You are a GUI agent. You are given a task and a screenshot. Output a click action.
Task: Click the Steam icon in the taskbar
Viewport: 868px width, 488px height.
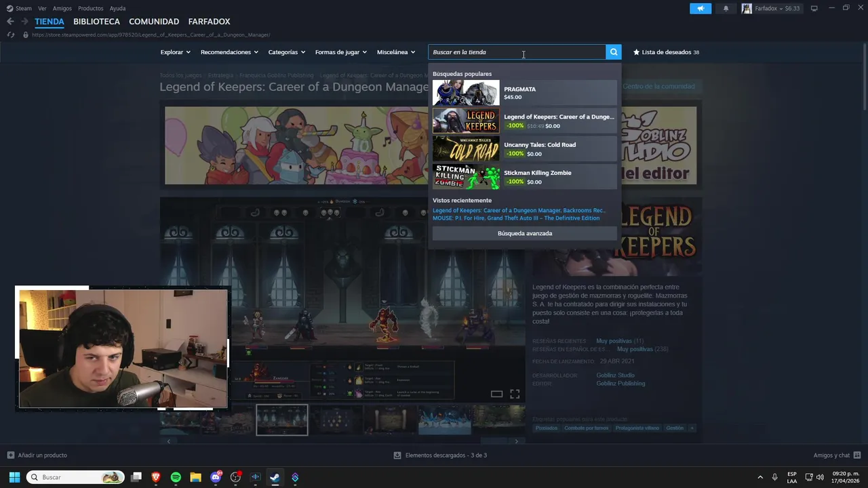pos(275,477)
